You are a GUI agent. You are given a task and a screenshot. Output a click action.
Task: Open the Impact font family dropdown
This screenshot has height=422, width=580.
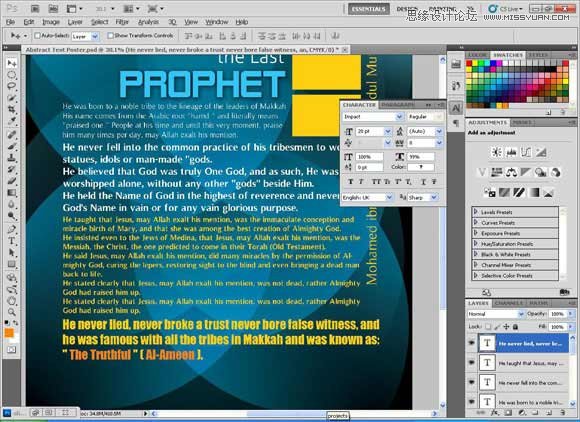click(x=373, y=117)
